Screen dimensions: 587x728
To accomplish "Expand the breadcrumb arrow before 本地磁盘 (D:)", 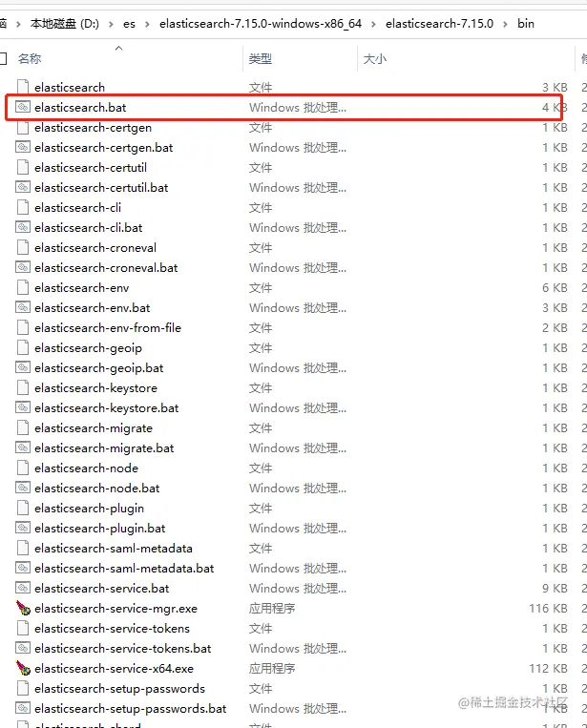I will point(18,24).
